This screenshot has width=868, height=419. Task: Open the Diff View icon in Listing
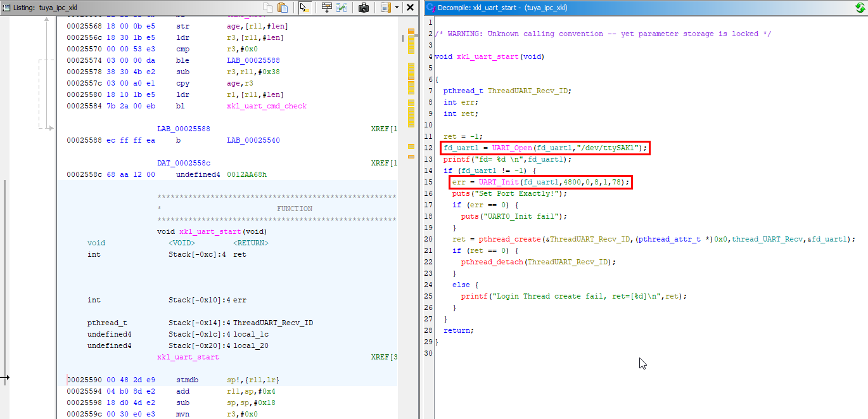coord(342,8)
